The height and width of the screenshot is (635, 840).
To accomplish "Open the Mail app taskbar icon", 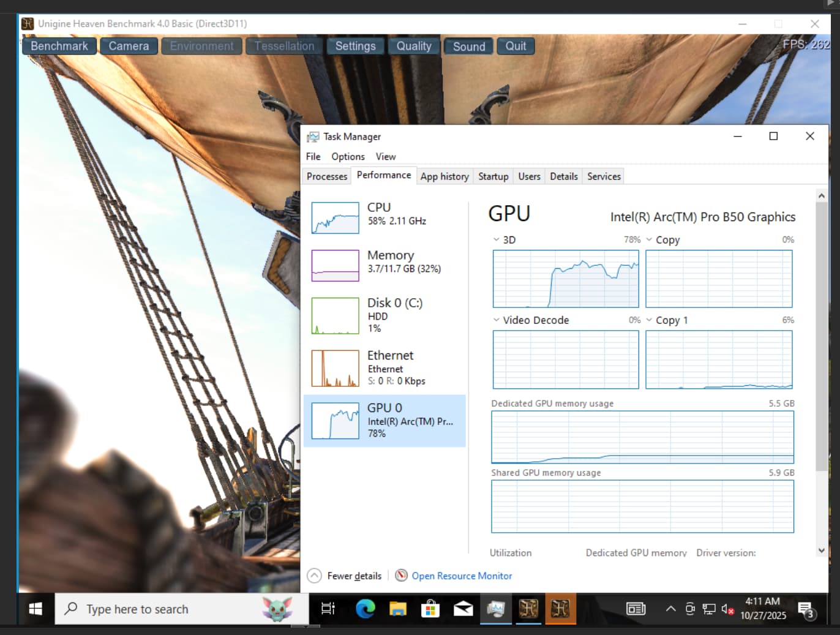I will [463, 609].
